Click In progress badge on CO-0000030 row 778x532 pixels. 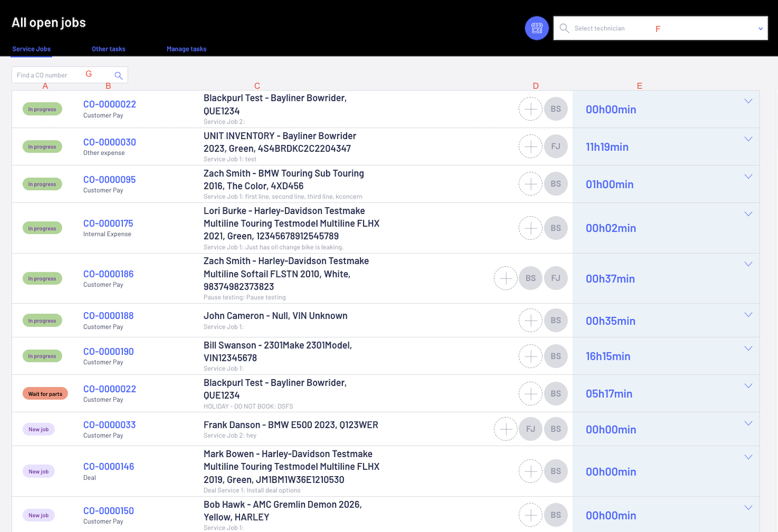point(42,147)
